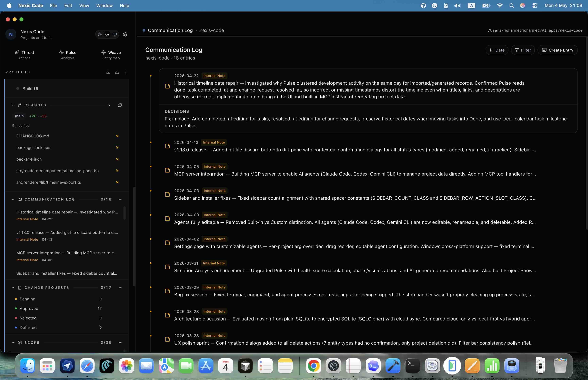Click note icon of UX polish sprint entry
The width and height of the screenshot is (588, 380).
167,339
